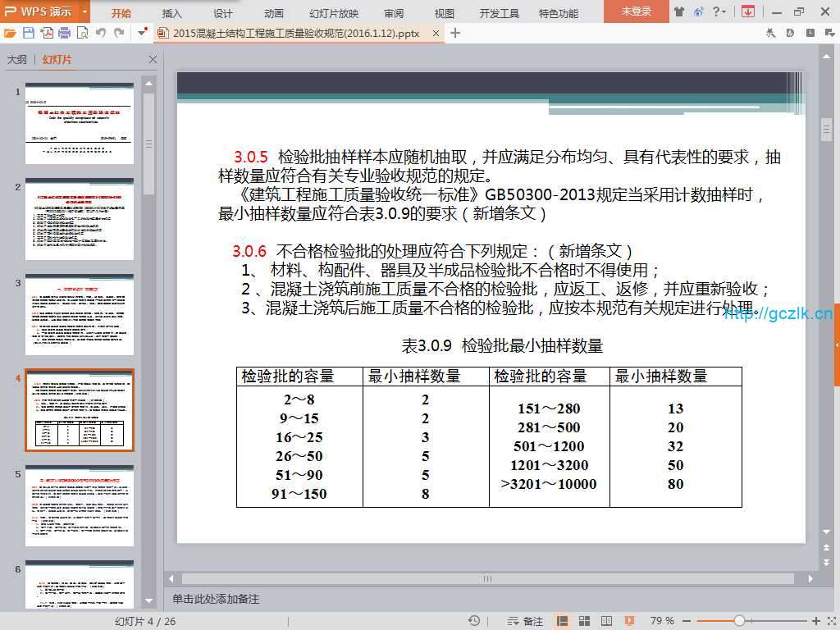The image size is (840, 630).
Task: Click the 未登录 login button
Action: [636, 11]
